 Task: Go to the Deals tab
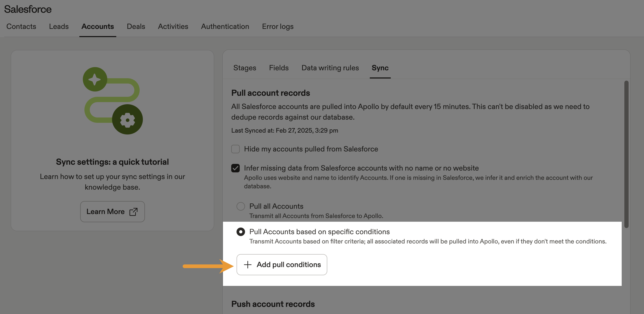[136, 27]
